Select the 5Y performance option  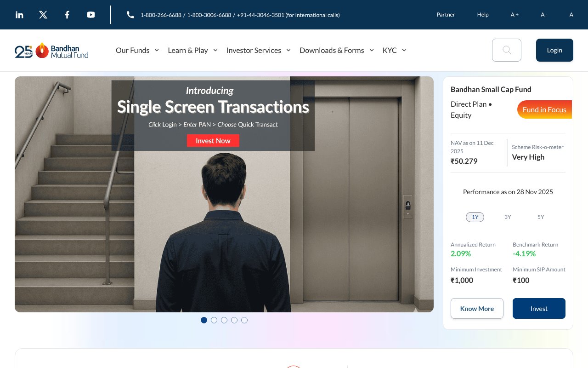(x=541, y=217)
